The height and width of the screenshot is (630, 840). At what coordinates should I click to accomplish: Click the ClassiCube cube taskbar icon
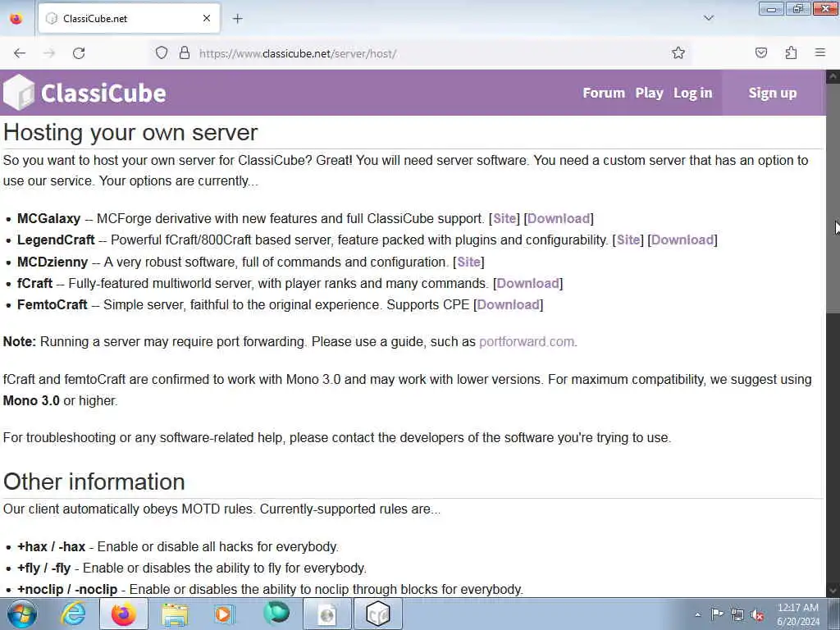point(377,614)
